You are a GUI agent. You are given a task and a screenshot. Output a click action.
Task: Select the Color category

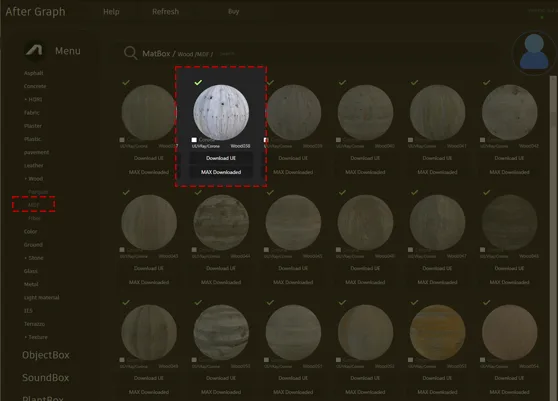pyautogui.click(x=31, y=231)
